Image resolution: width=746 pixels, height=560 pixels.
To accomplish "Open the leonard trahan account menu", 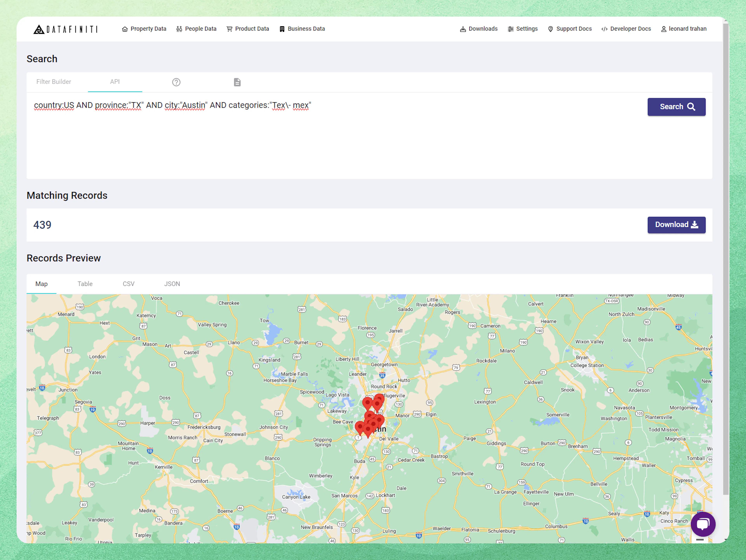I will (683, 29).
